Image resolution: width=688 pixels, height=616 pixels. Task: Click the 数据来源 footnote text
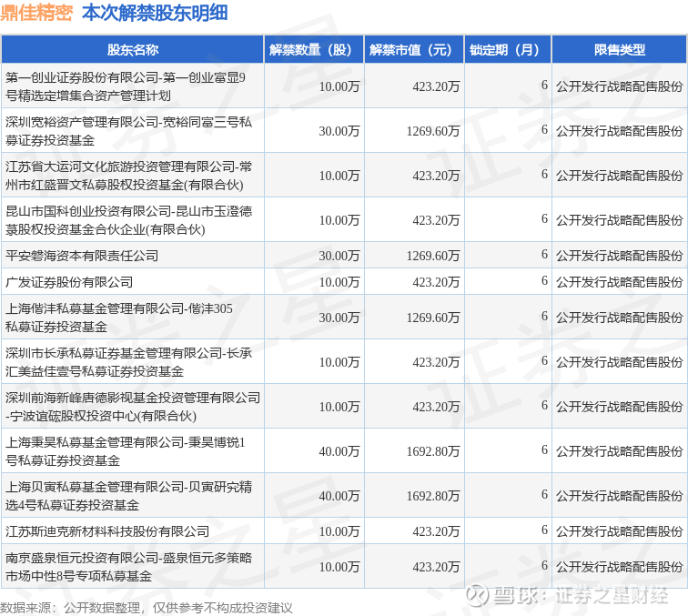click(x=147, y=608)
